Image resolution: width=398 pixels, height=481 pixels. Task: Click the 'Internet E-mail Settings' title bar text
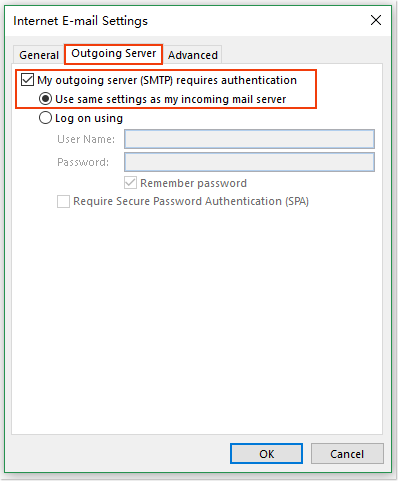80,21
